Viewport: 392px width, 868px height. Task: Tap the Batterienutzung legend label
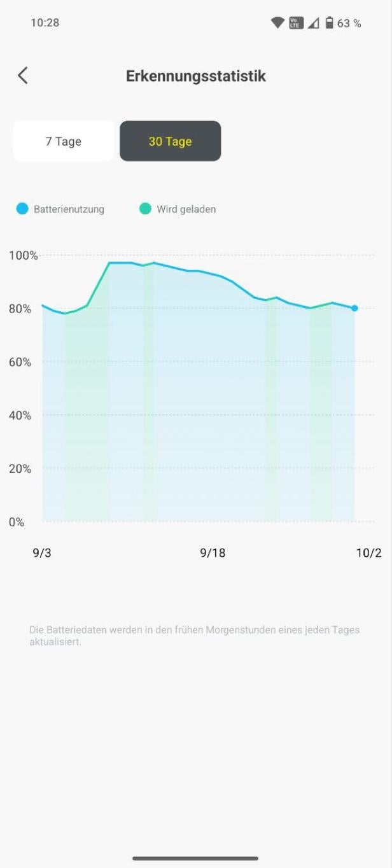click(x=69, y=209)
